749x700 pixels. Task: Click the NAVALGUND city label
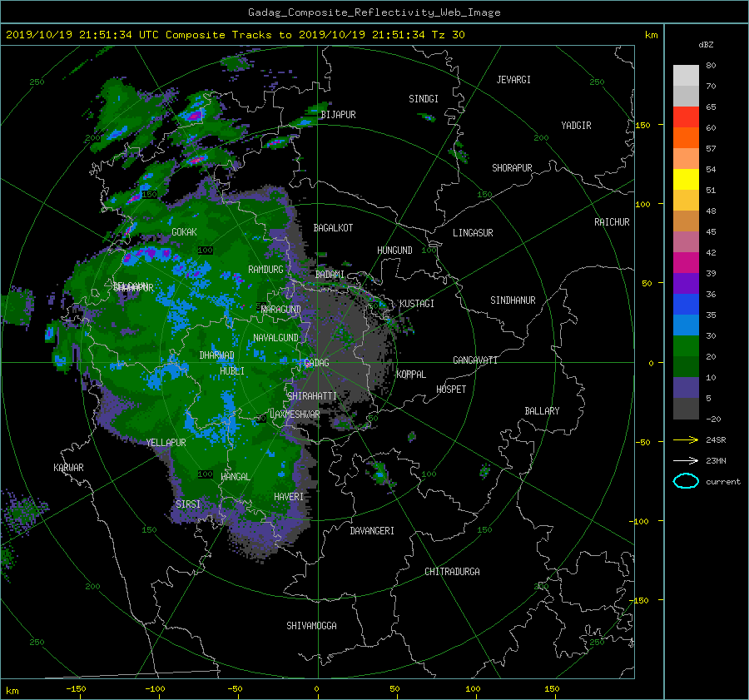276,338
